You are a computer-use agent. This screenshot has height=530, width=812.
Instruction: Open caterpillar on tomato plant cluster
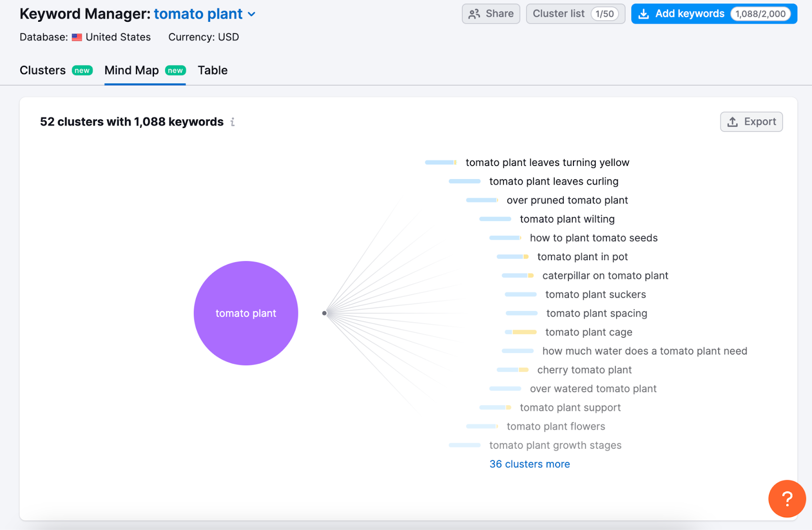(x=605, y=275)
